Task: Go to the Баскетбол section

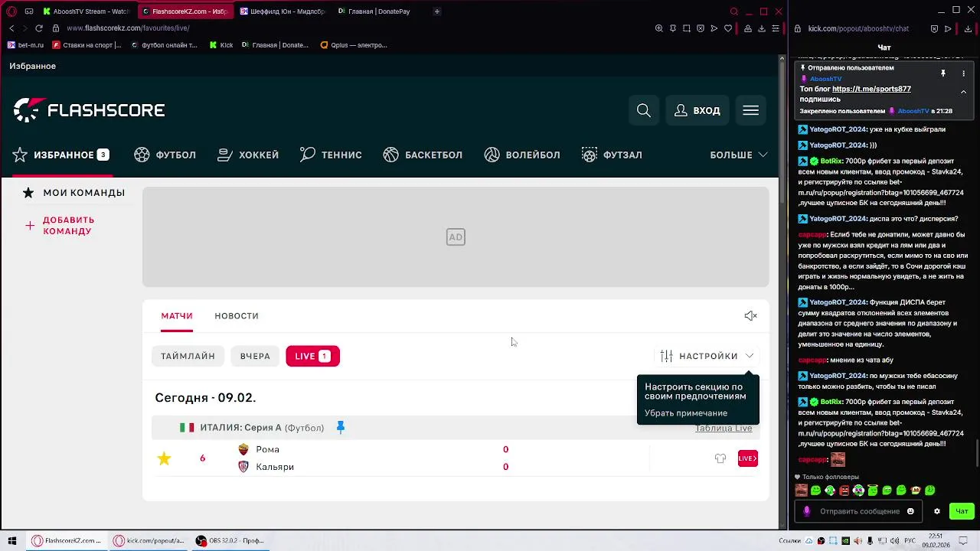Action: (423, 155)
